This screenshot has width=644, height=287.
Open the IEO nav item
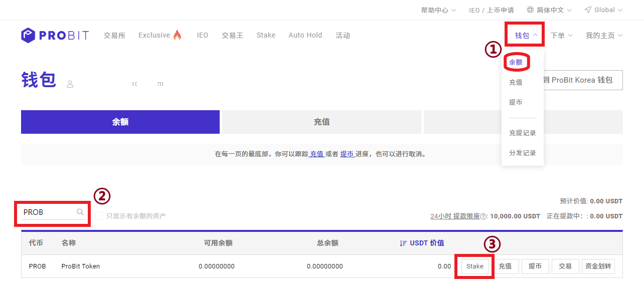click(203, 35)
